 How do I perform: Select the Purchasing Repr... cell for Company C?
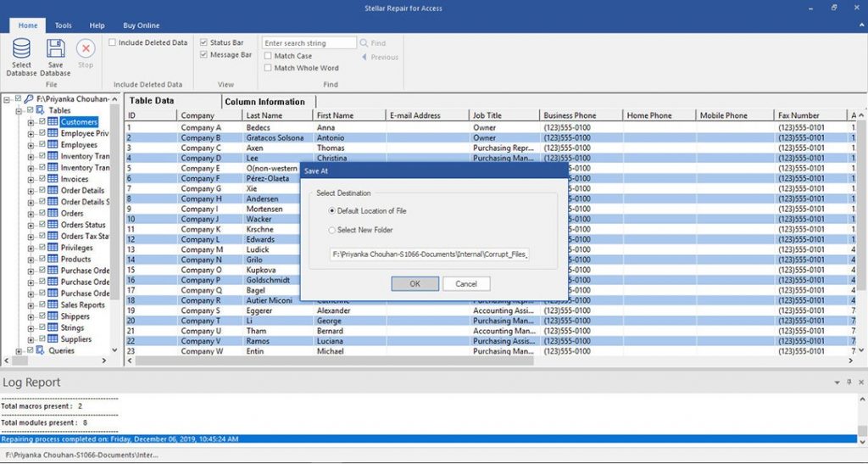tap(504, 148)
